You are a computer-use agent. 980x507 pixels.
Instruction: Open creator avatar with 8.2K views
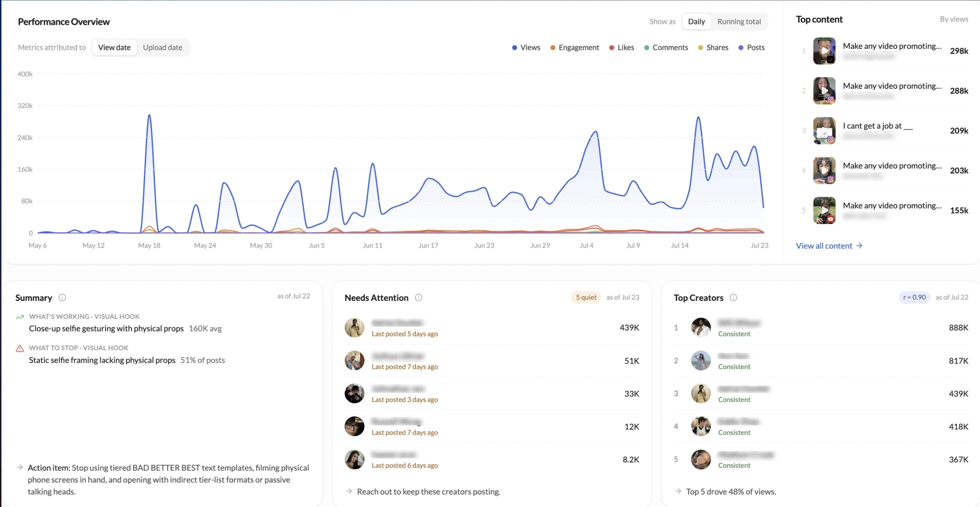point(354,459)
